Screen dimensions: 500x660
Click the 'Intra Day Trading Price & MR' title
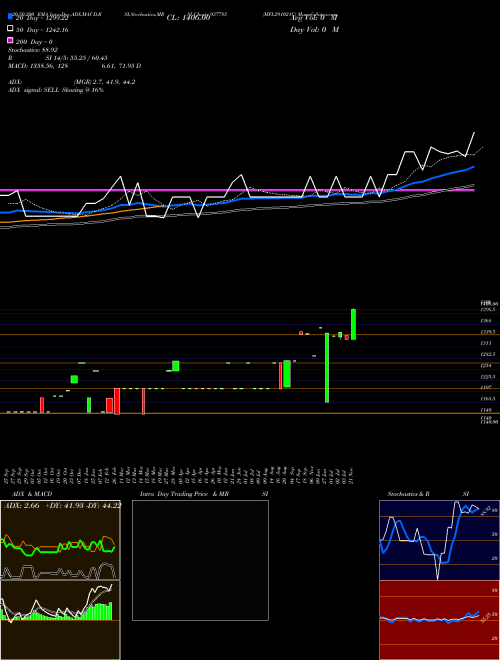pyautogui.click(x=184, y=494)
